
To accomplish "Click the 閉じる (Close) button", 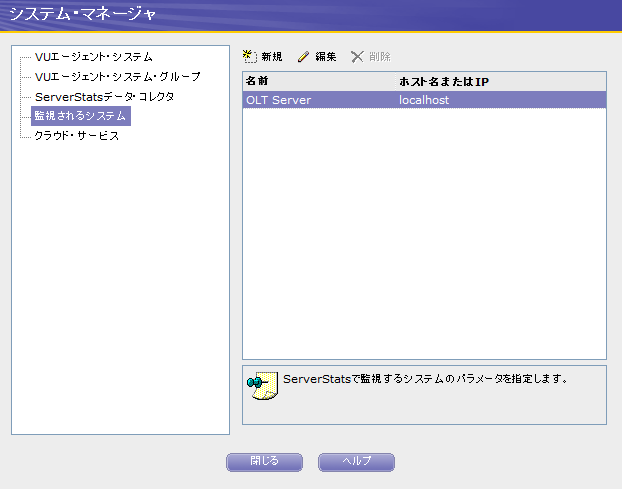I will pos(265,462).
